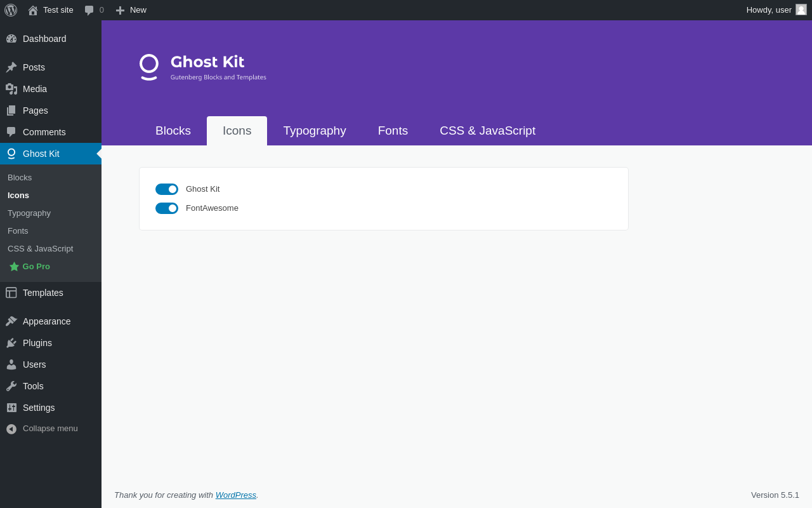This screenshot has height=508, width=812.
Task: Click the New content label
Action: tap(138, 10)
